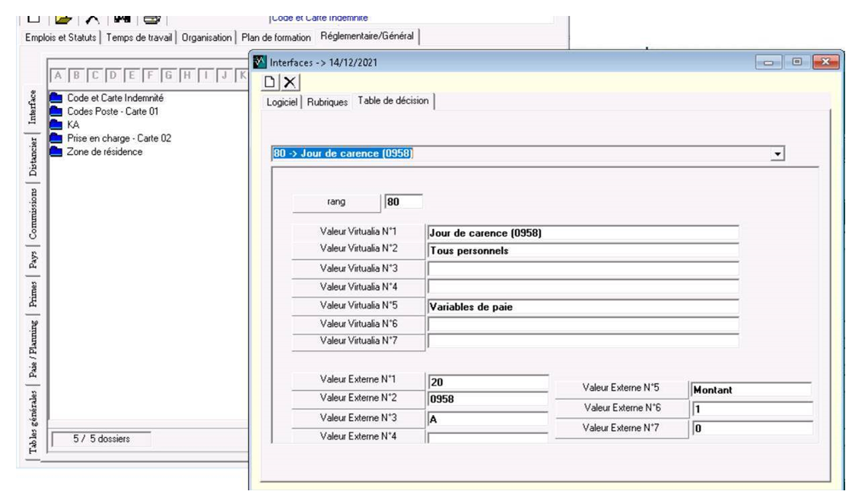Click the 'Valeur Virtualia N°2' Tous personnels field

[x=583, y=251]
